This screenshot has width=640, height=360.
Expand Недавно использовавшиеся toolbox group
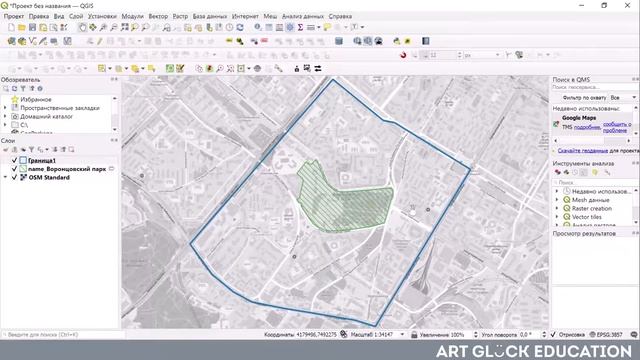[x=557, y=191]
